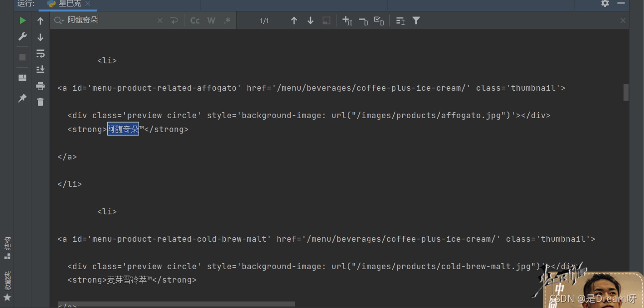Click the highlighted 阿馥奇朵 match in output
Screen dimensions: 644x308
coord(123,129)
